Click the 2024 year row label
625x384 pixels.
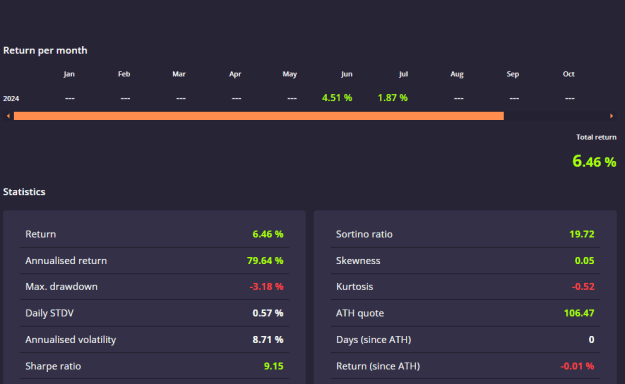(x=11, y=98)
